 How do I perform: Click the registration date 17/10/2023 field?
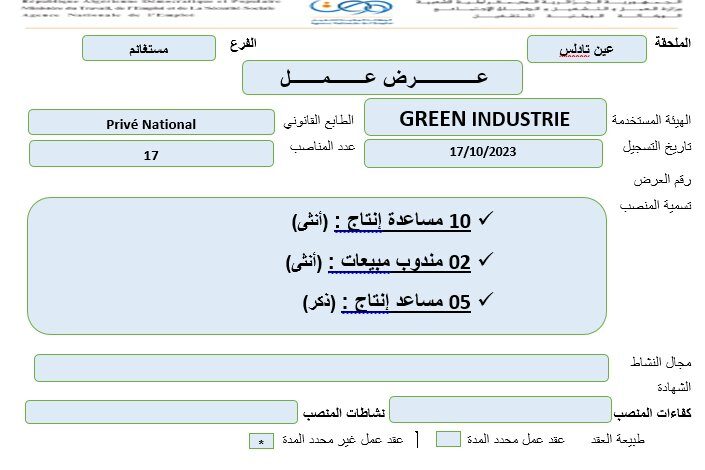pos(483,153)
